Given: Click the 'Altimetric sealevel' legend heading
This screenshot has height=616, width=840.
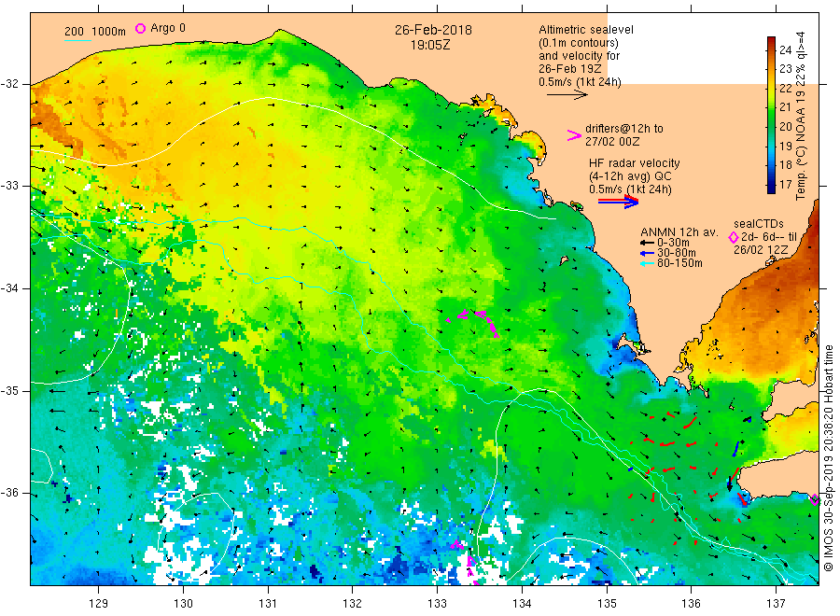Looking at the screenshot, I should [586, 30].
